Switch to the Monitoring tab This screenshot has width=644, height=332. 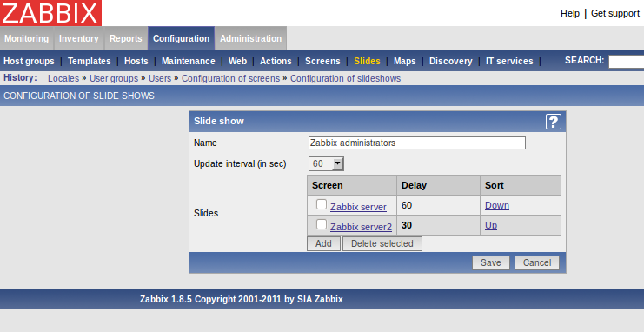click(x=27, y=38)
